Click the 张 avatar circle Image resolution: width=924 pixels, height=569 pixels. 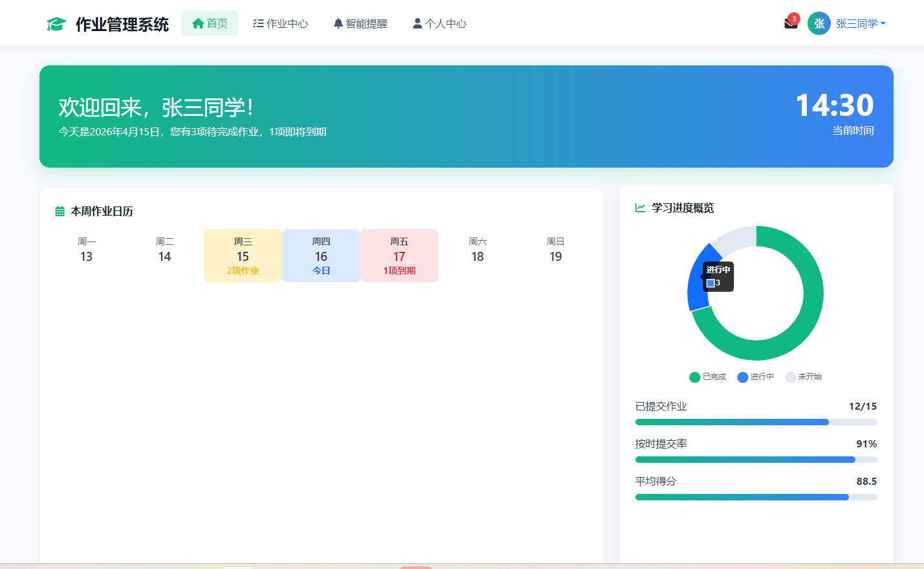pos(819,23)
